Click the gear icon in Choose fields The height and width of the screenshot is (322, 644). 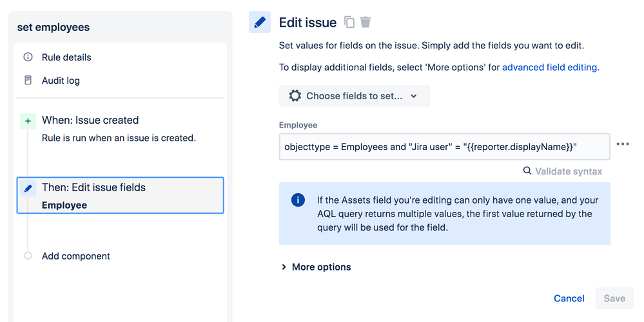click(295, 96)
